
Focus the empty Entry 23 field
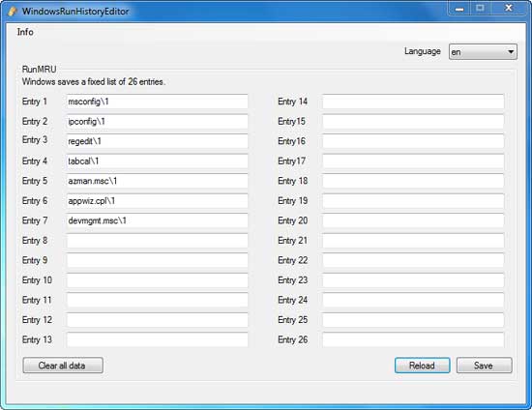point(413,280)
